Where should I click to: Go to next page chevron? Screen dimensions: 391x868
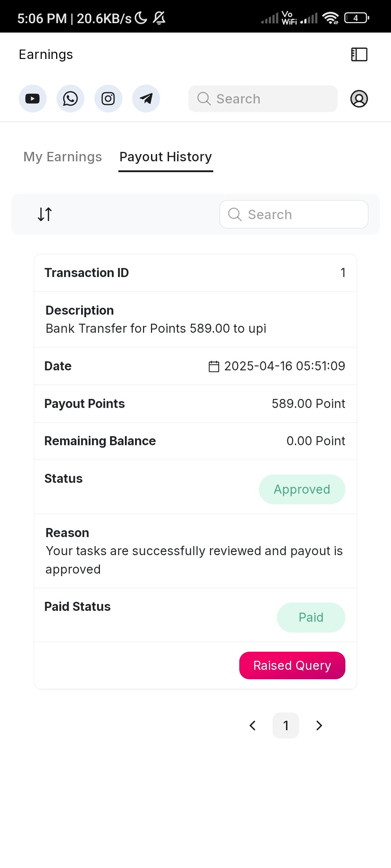coord(319,726)
